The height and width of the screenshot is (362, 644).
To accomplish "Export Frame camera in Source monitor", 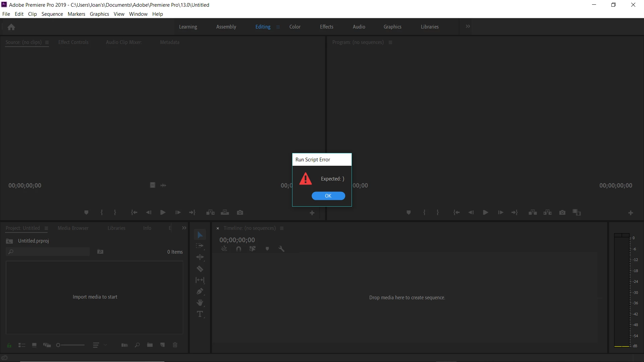I will click(x=240, y=213).
